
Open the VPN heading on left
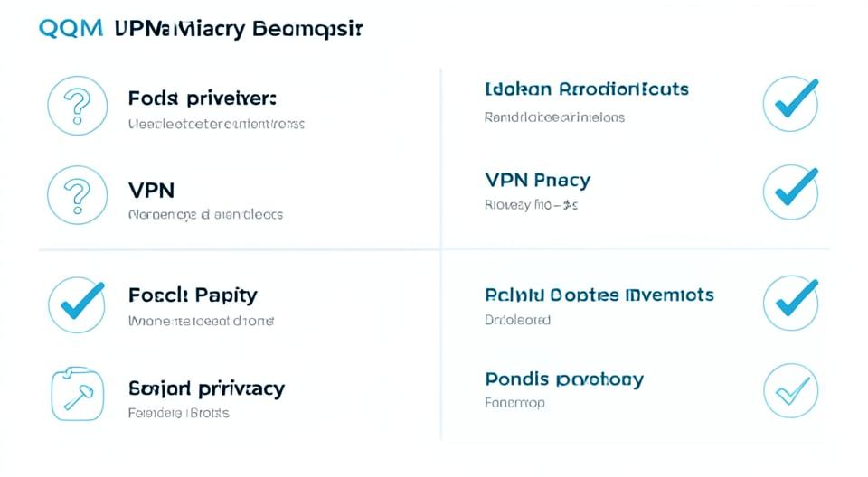pyautogui.click(x=152, y=191)
